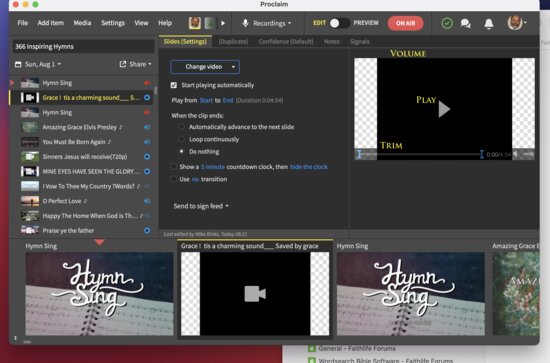Click the no transition link
Screen dimensions: 550x363
tap(195, 179)
